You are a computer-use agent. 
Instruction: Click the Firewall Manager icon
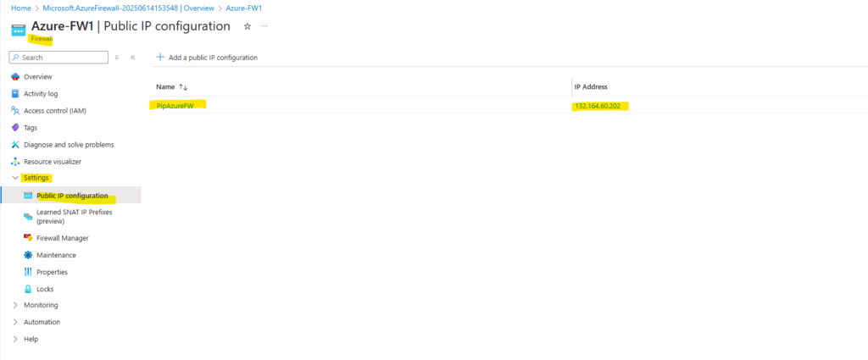click(28, 238)
